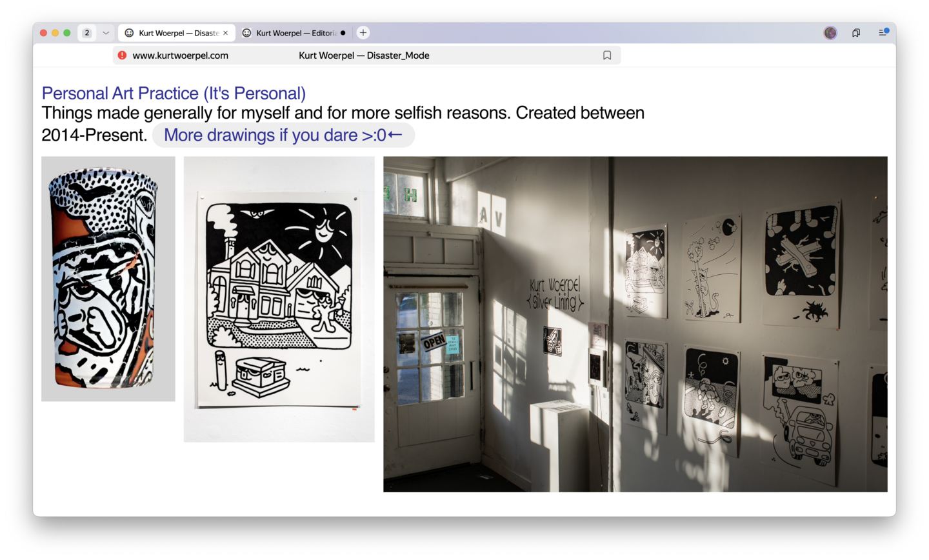Open the Personal Art Practice (It's Personal) link

tap(174, 94)
